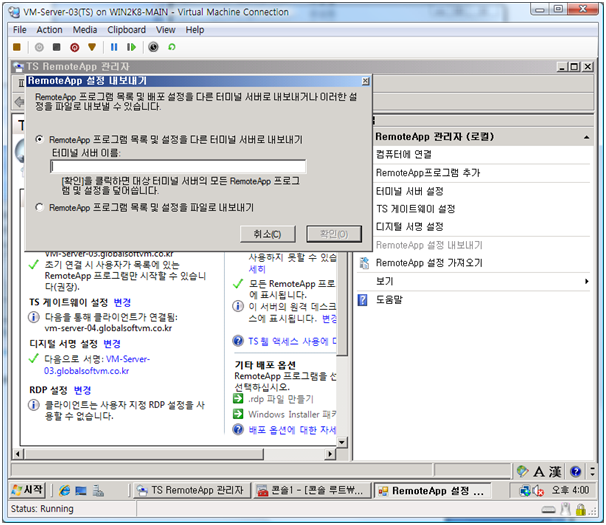
Task: Click 변경 link next to RDP 설정
Action: [x=82, y=390]
